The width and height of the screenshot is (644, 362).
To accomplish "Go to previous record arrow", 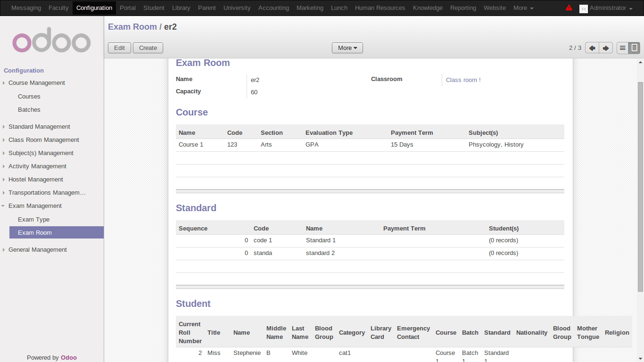I will point(592,48).
